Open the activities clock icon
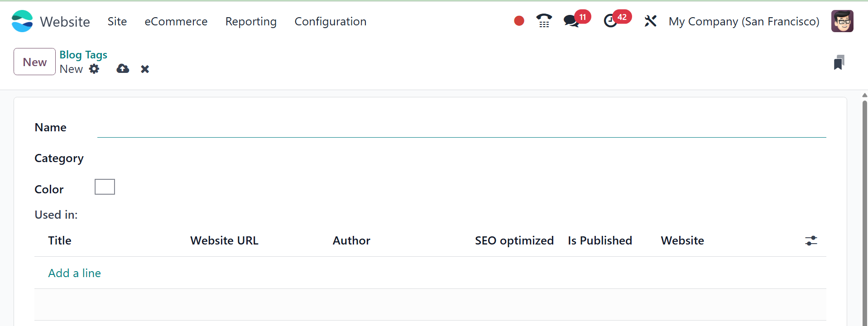Viewport: 868px width, 326px height. (610, 21)
